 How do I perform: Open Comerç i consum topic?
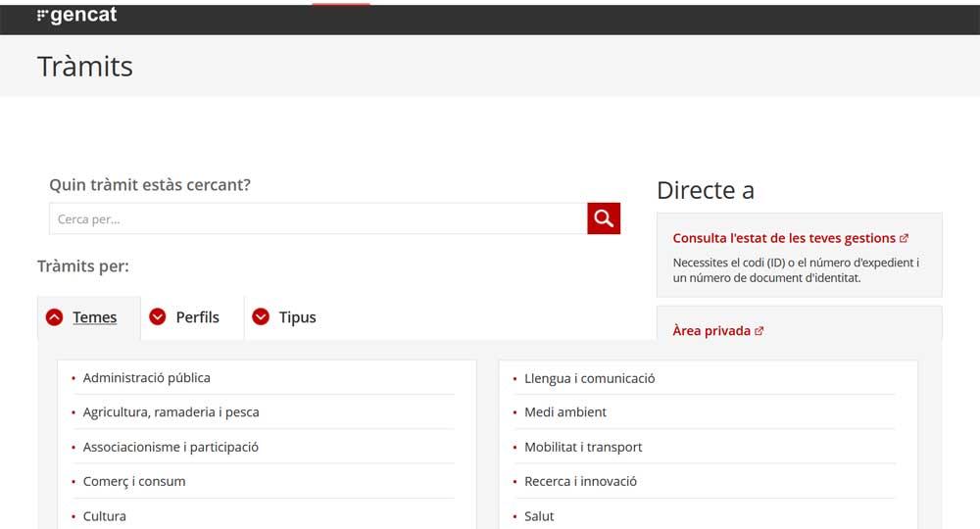(133, 482)
